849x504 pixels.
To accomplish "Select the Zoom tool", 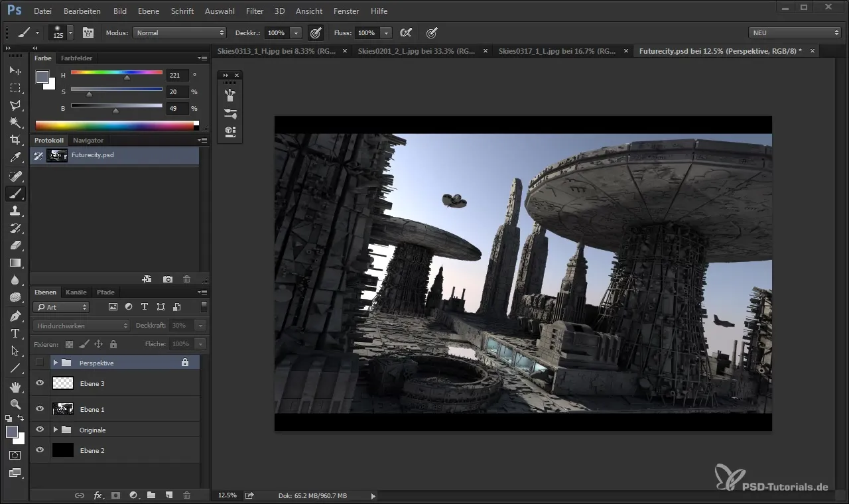I will (x=15, y=404).
